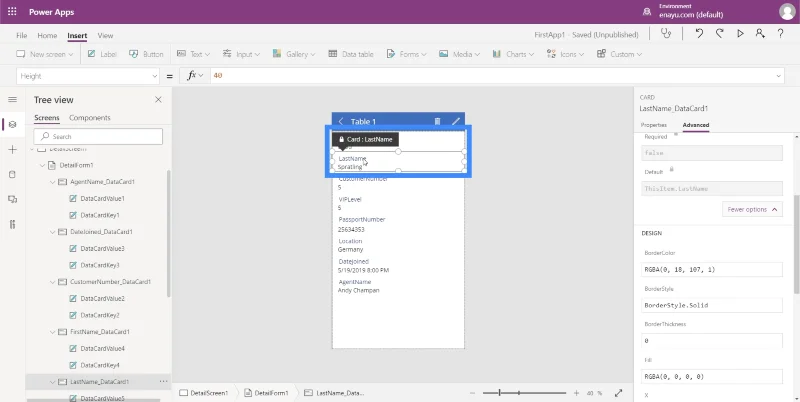Collapse AgentName_DataCard1 node
Viewport: 800px width, 402px height.
53,182
